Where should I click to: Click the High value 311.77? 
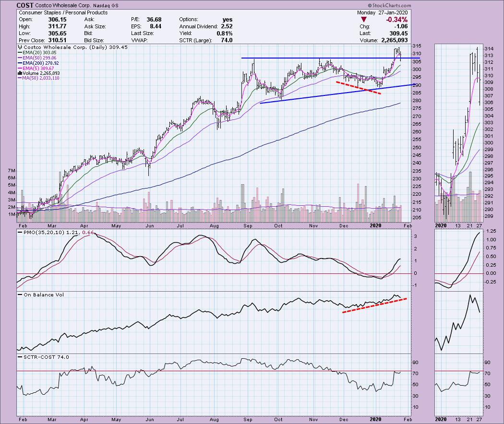[x=57, y=26]
